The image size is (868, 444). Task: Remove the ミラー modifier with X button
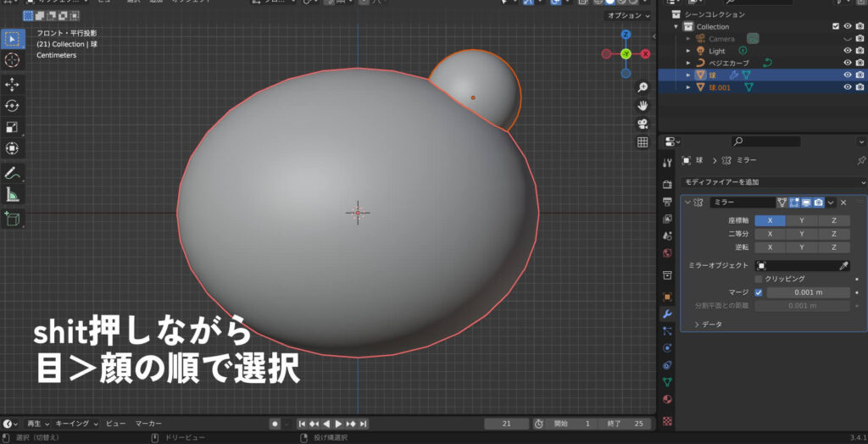843,203
